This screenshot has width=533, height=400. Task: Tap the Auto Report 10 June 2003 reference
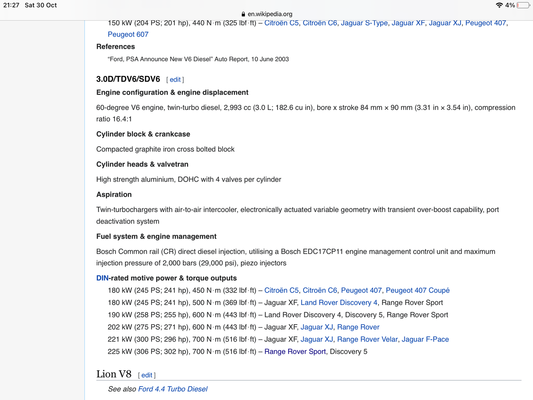198,59
